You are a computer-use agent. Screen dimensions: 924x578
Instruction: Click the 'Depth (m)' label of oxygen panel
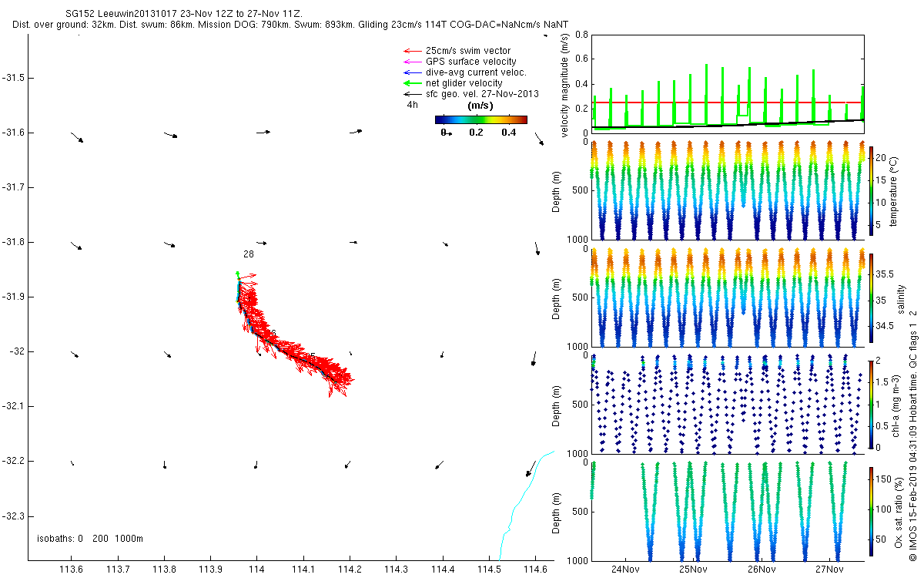coord(557,511)
